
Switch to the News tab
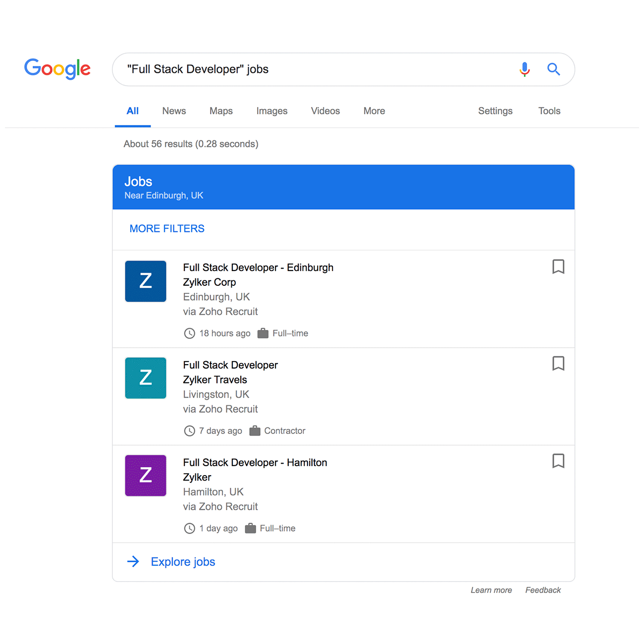[174, 111]
